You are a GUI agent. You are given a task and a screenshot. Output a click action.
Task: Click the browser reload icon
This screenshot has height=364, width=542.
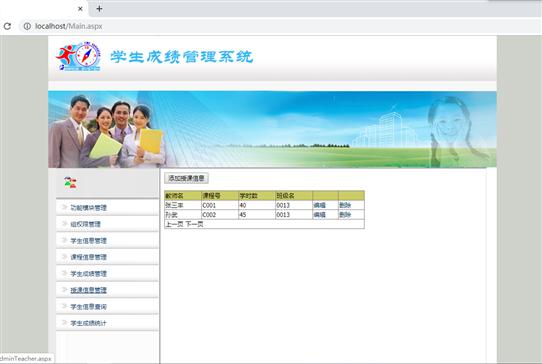(7, 26)
